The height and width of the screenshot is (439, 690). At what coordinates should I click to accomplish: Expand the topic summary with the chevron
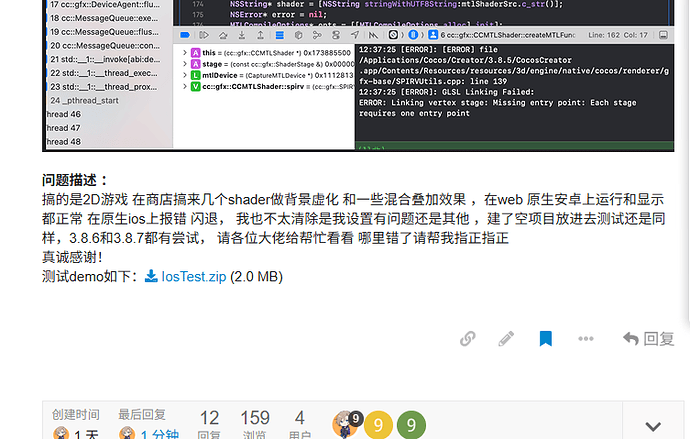pos(653,426)
